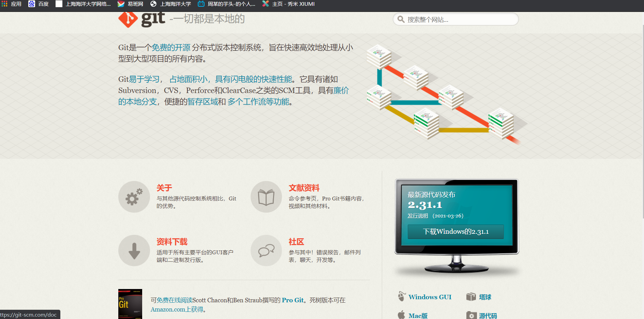Open the Mac版 link

pyautogui.click(x=418, y=316)
